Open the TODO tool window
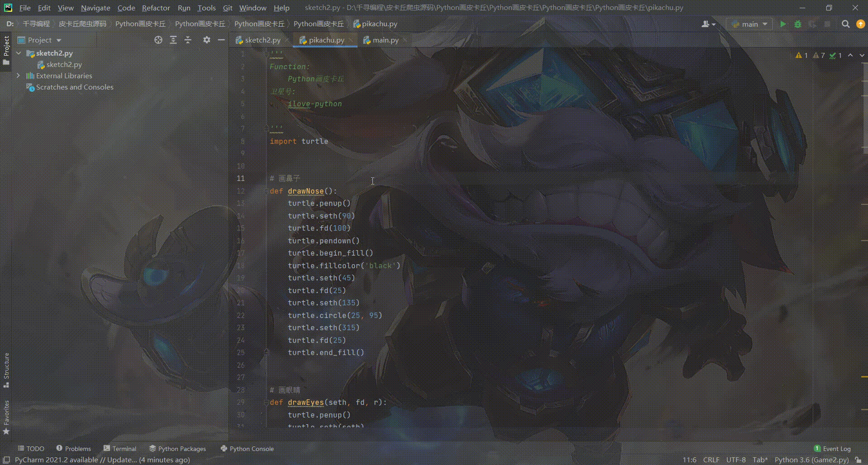The height and width of the screenshot is (465, 868). pyautogui.click(x=31, y=449)
